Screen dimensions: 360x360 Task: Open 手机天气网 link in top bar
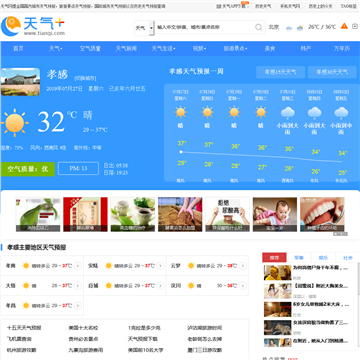[x=290, y=6]
